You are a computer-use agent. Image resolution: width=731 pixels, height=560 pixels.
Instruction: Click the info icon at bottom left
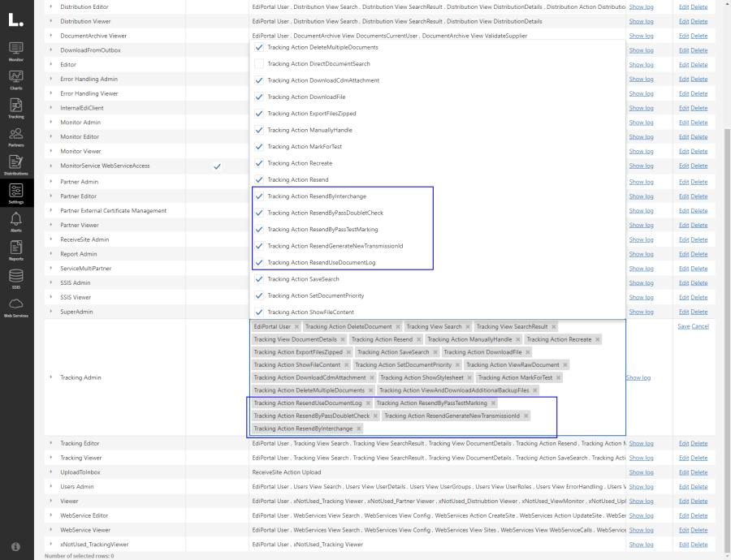[16, 546]
